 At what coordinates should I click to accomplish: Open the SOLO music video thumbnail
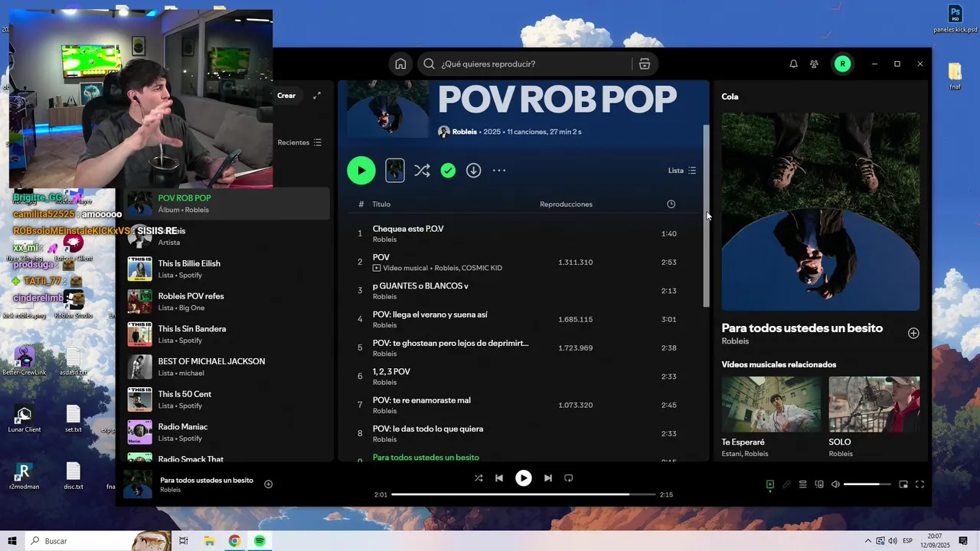point(874,404)
